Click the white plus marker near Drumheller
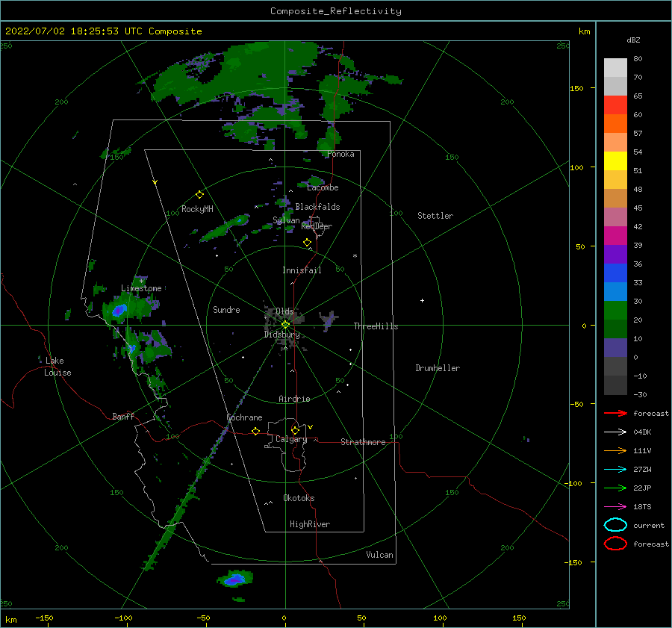 (x=422, y=300)
